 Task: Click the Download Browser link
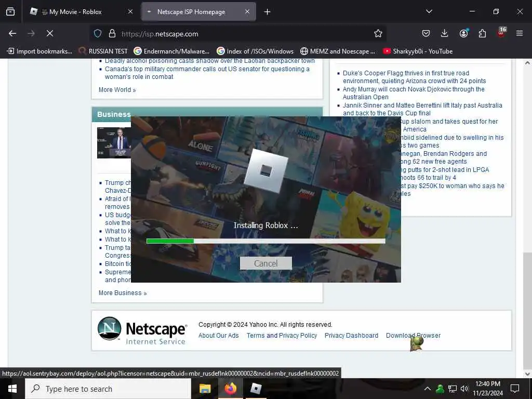pyautogui.click(x=413, y=336)
